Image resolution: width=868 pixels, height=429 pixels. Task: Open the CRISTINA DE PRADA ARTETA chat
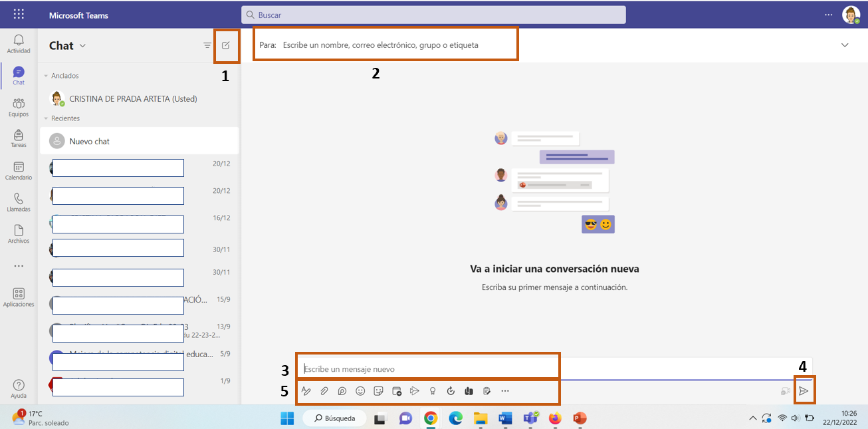point(140,98)
